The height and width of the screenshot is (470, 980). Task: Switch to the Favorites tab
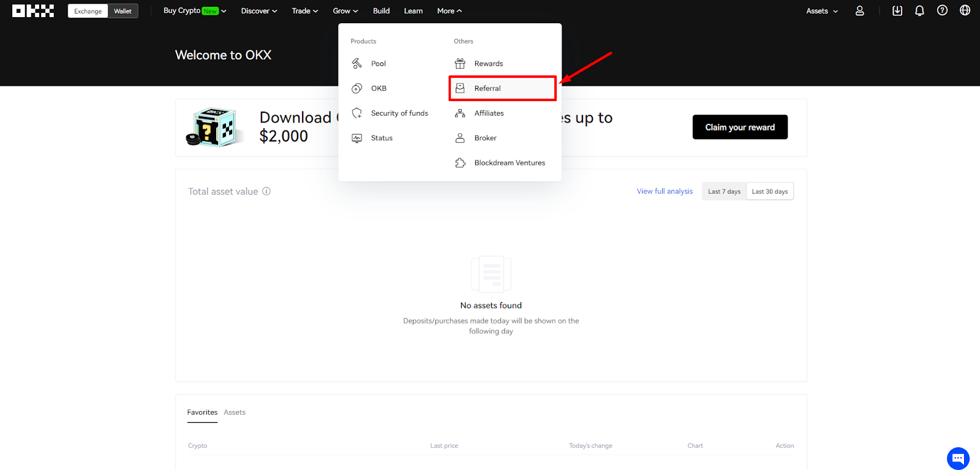point(202,412)
